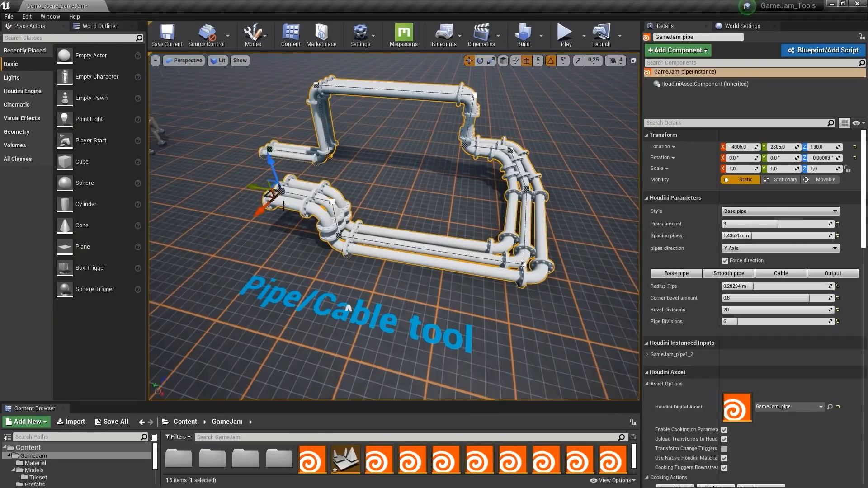Click Add New in Content Browser
The image size is (868, 488).
27,422
